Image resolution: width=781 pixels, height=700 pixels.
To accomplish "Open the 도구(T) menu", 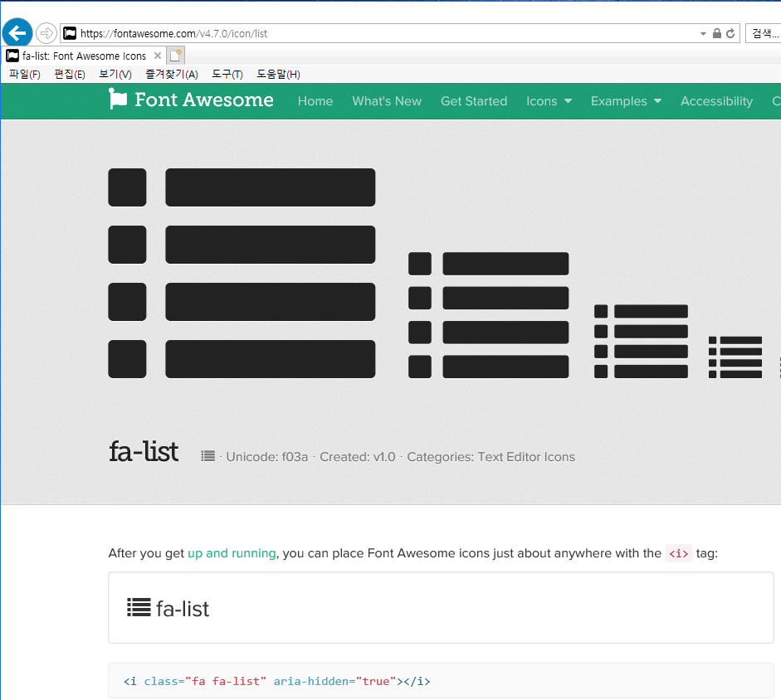I will coord(227,74).
